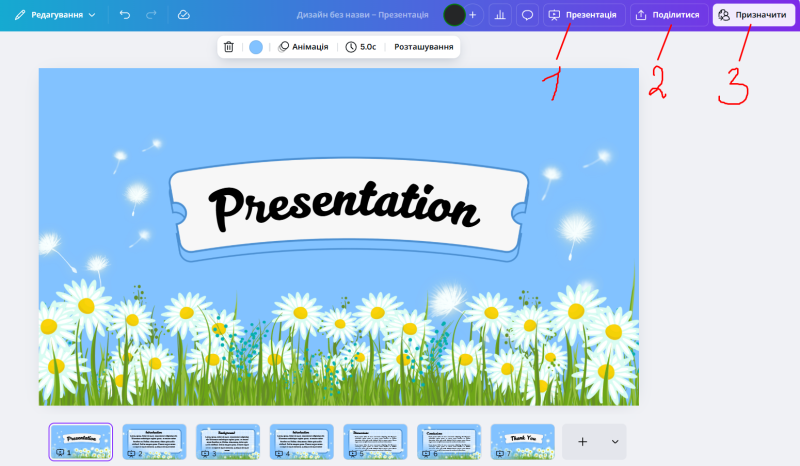The width and height of the screenshot is (800, 466).
Task: Add a new page with the plus button
Action: [x=583, y=441]
